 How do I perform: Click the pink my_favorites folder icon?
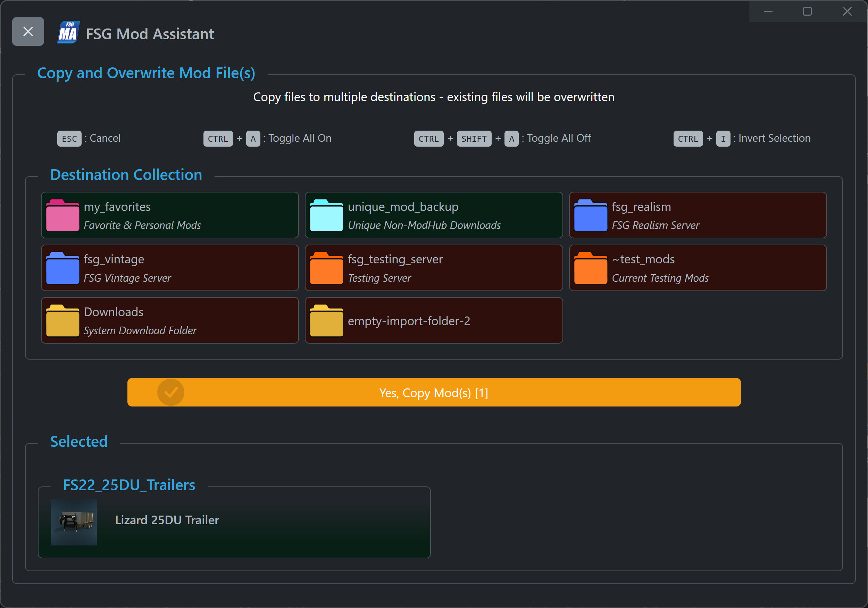(x=62, y=215)
